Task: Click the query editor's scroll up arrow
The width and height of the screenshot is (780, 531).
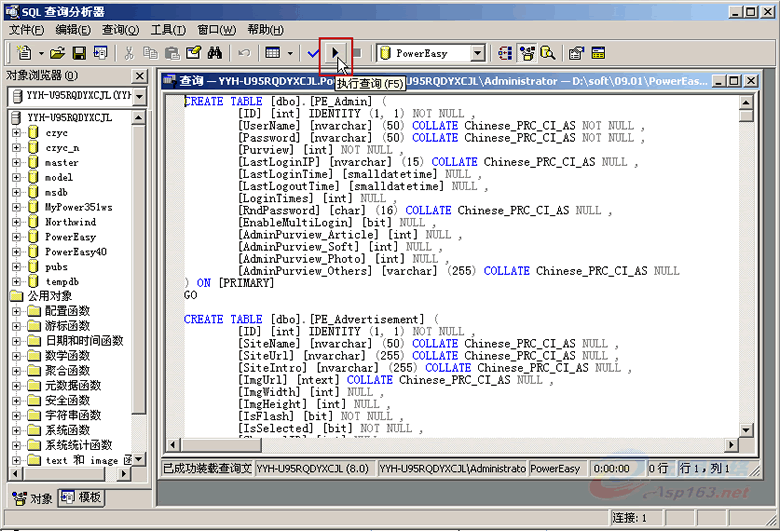Action: point(746,103)
